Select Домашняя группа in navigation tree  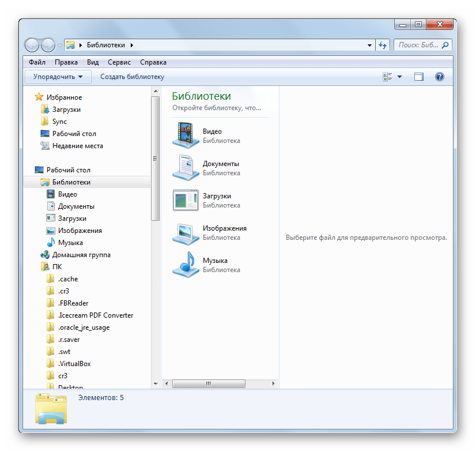point(81,255)
